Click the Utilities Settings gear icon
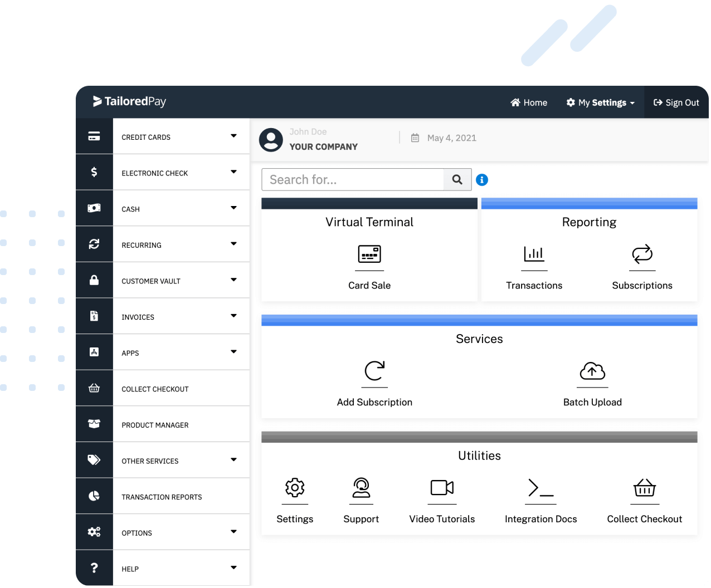Screen dimensions: 711x588 click(295, 488)
